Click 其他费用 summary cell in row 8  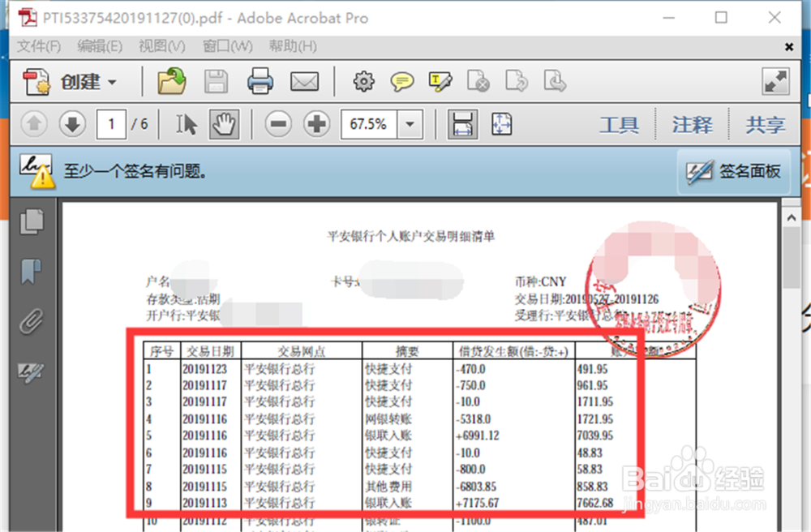pyautogui.click(x=388, y=487)
